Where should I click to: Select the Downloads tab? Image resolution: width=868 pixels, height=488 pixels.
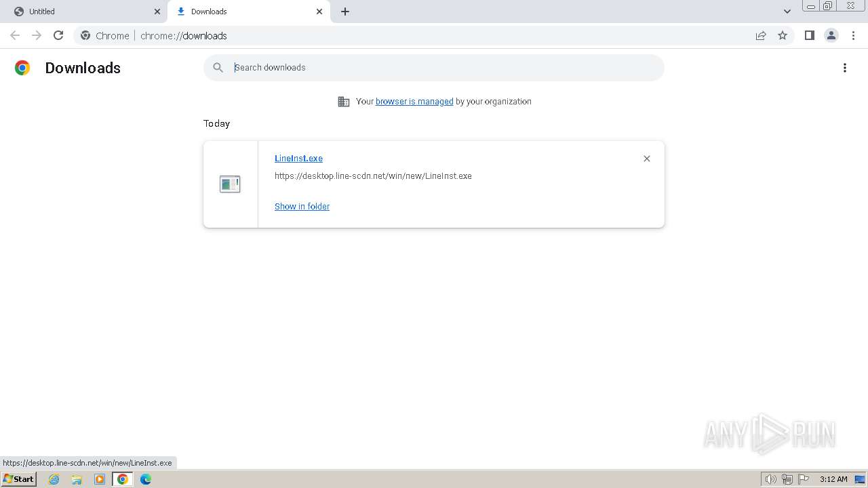[248, 12]
